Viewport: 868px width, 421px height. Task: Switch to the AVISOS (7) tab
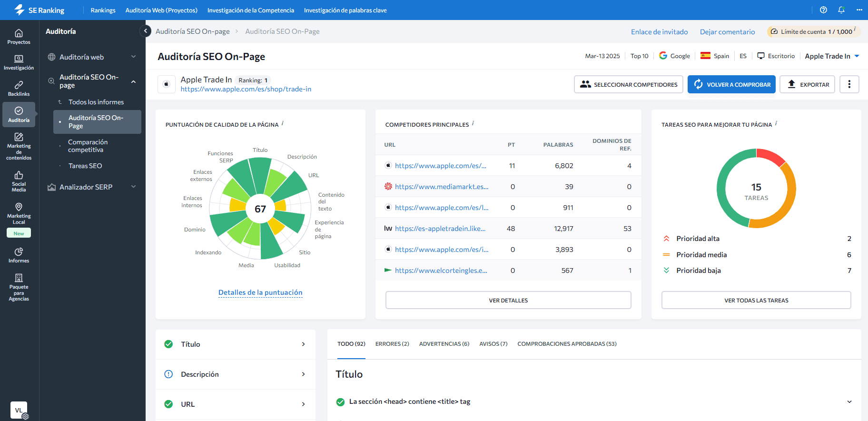click(493, 344)
